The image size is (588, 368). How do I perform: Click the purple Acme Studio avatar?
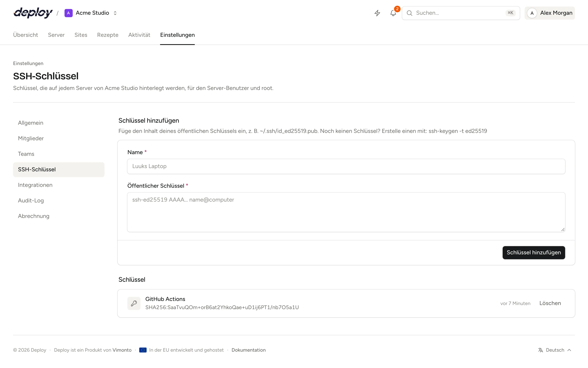click(x=68, y=13)
